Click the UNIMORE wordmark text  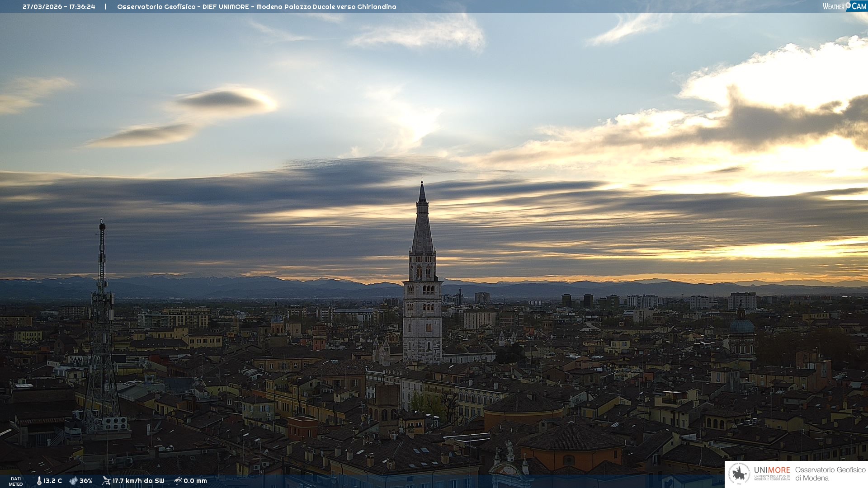pos(772,470)
